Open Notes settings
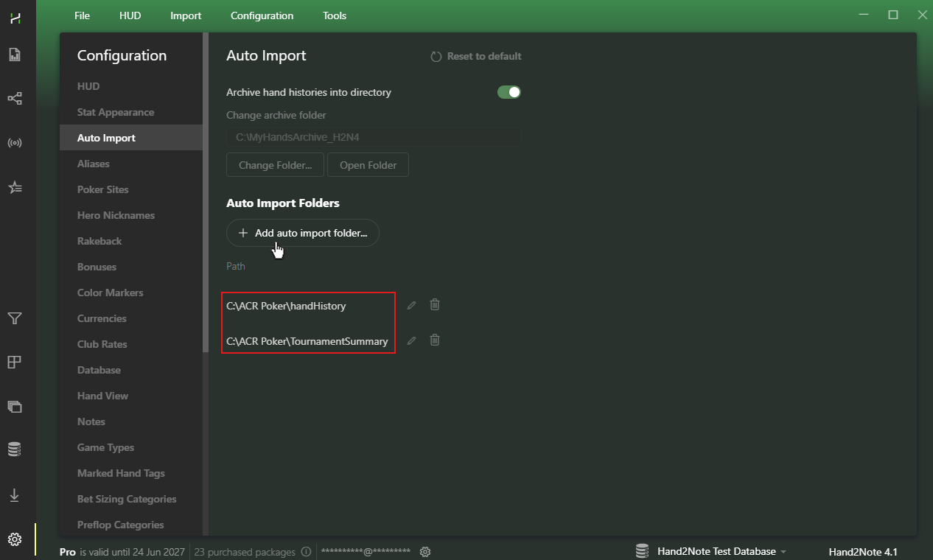Viewport: 933px width, 560px height. coord(131,421)
